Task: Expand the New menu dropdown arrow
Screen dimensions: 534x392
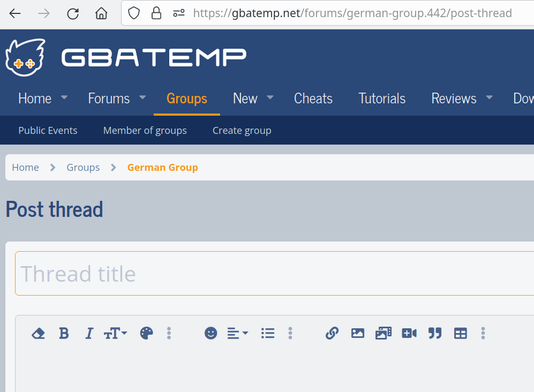Action: point(270,98)
